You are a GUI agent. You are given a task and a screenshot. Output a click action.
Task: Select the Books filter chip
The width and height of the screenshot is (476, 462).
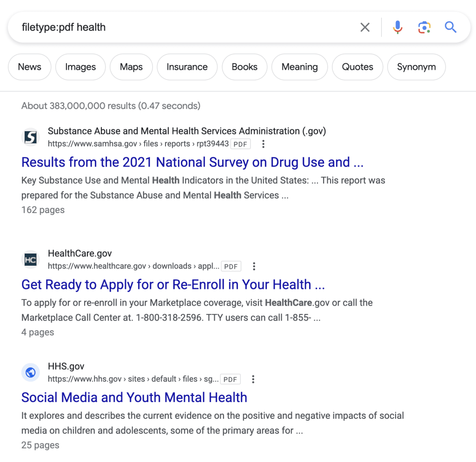coord(245,67)
